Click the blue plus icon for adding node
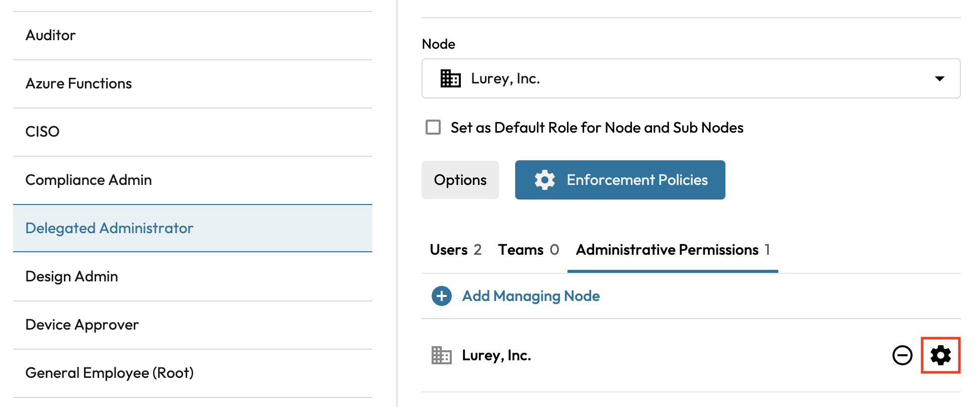Viewport: 980px width, 407px height. point(441,296)
